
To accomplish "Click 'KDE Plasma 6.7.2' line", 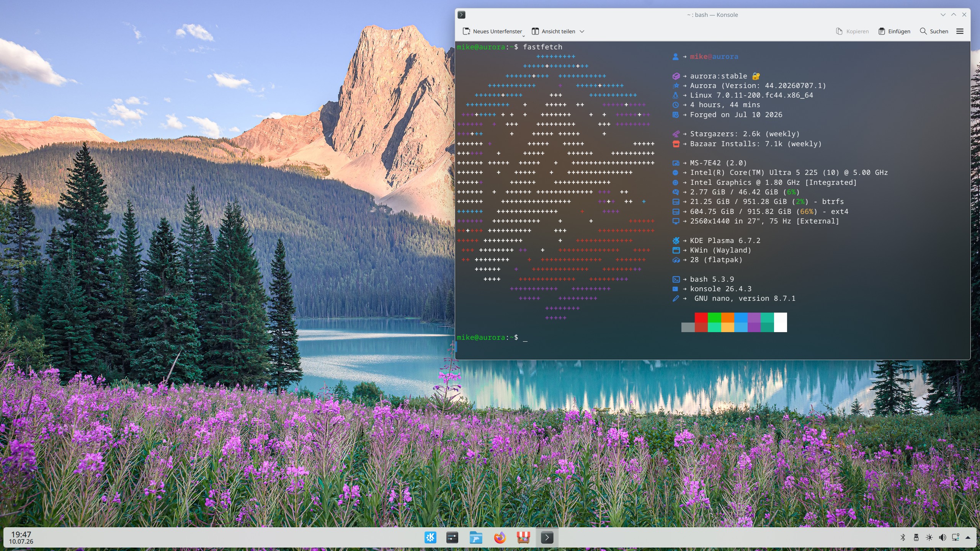I will coord(725,241).
